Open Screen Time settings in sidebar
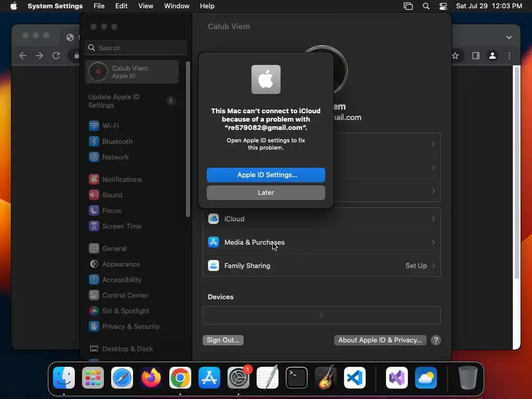Image resolution: width=532 pixels, height=399 pixels. coord(115,227)
